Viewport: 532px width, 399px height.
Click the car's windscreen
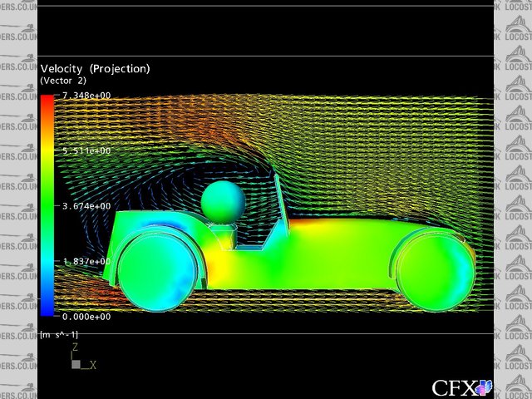click(x=283, y=204)
